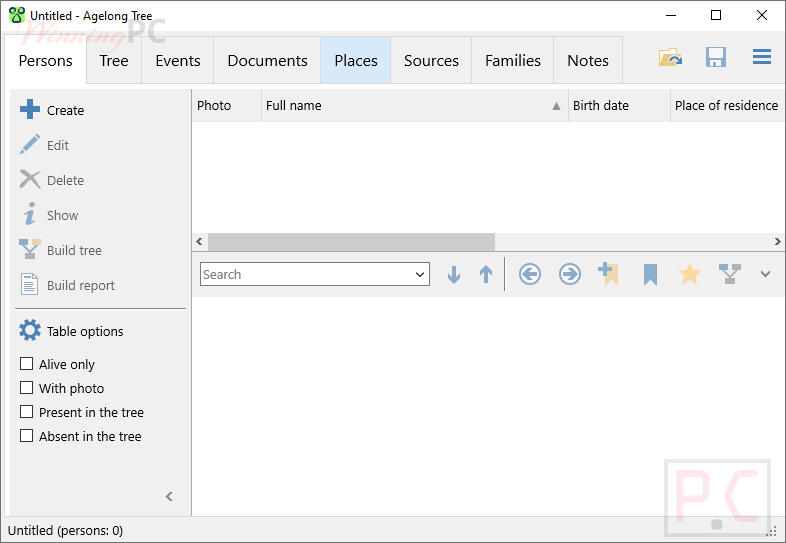Enable the With photo filter
Image resolution: width=786 pixels, height=543 pixels.
coord(27,388)
